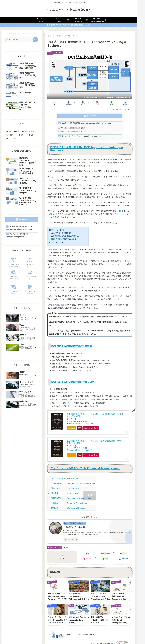Click the scroll-to-top round arrow button
Viewport: 145px width, 644px height.
pyautogui.click(x=134, y=410)
